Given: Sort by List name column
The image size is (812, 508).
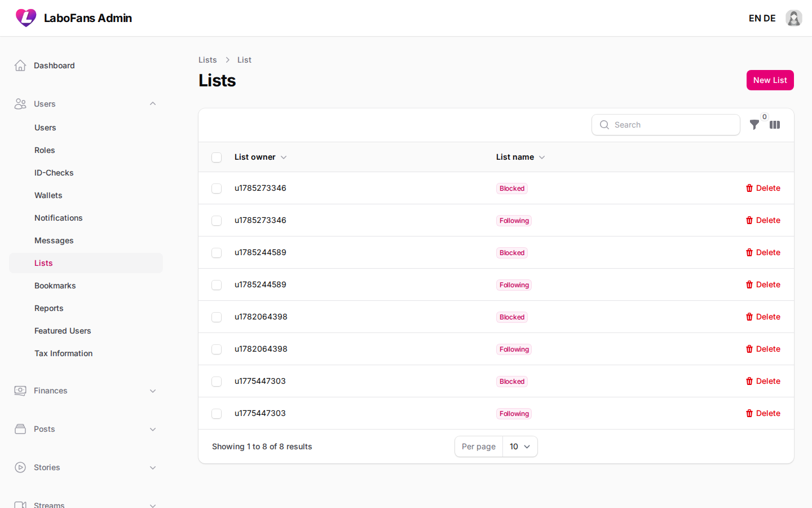Looking at the screenshot, I should 520,157.
